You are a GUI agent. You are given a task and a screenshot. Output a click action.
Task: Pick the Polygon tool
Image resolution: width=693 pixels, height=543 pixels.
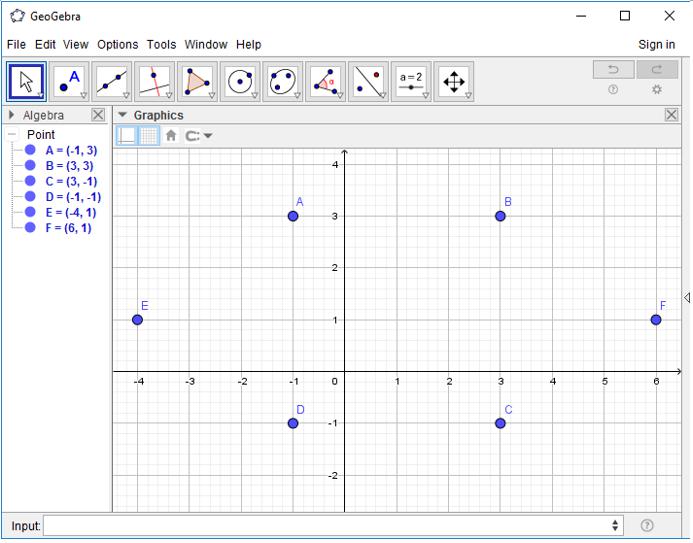coord(197,81)
